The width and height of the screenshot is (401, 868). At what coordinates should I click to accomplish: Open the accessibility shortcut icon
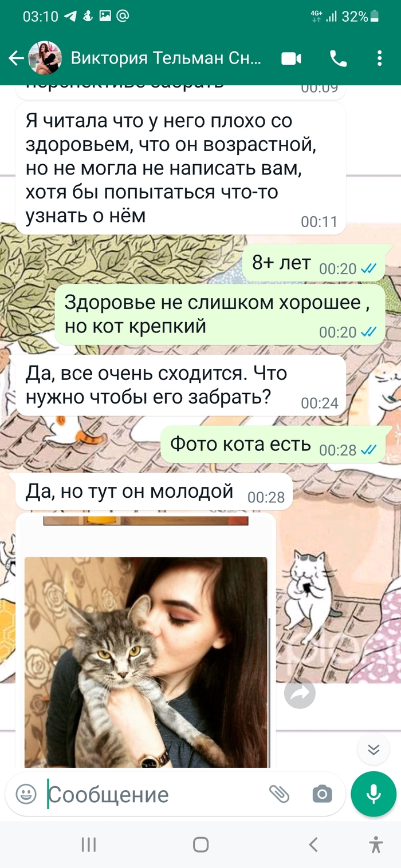[x=376, y=845]
